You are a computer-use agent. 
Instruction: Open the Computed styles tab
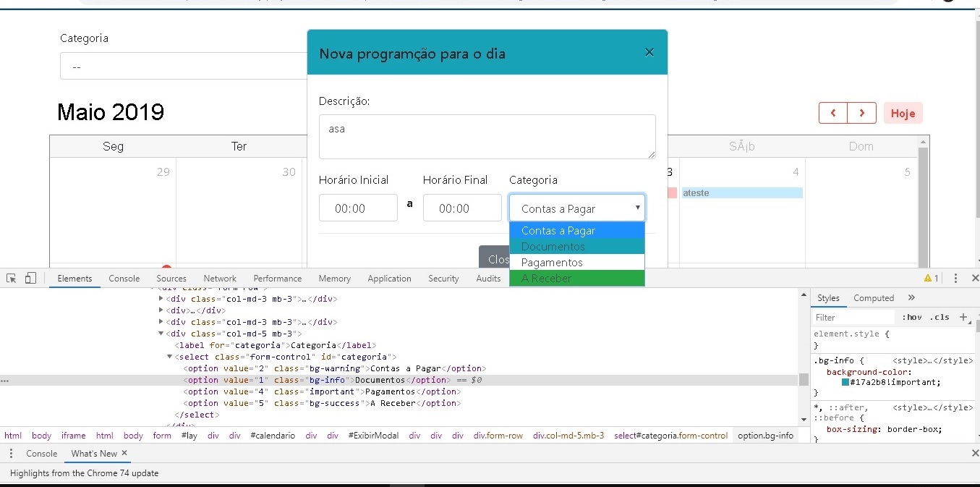coord(874,297)
